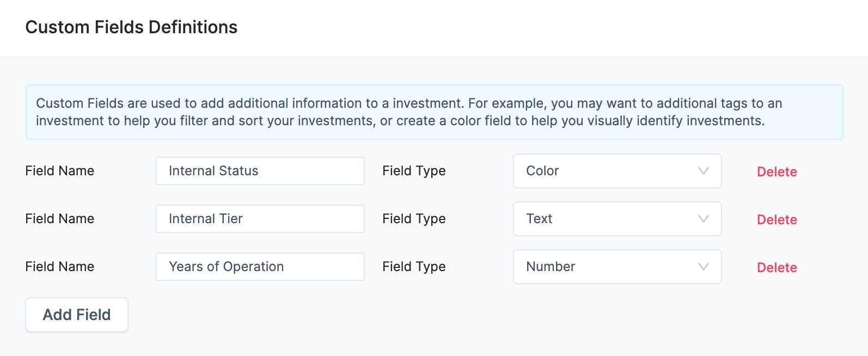The height and width of the screenshot is (356, 868).
Task: Click the Custom Fields Definitions heading
Action: coord(131,27)
